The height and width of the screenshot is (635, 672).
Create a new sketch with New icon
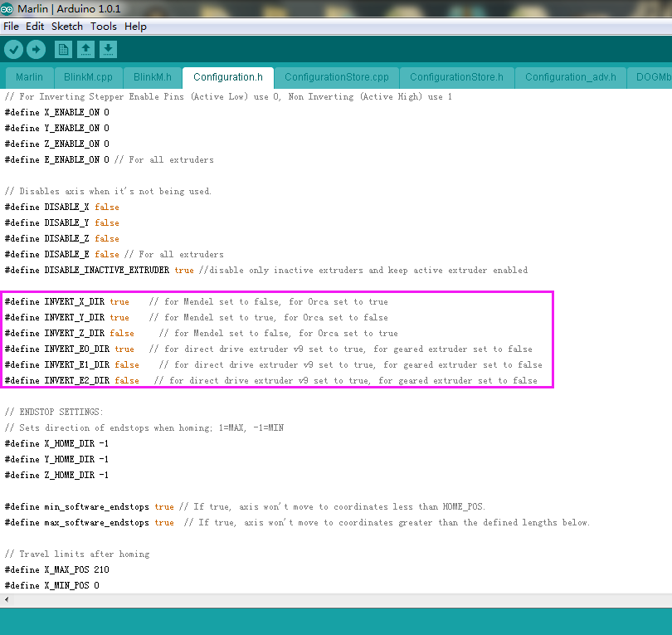tap(63, 50)
